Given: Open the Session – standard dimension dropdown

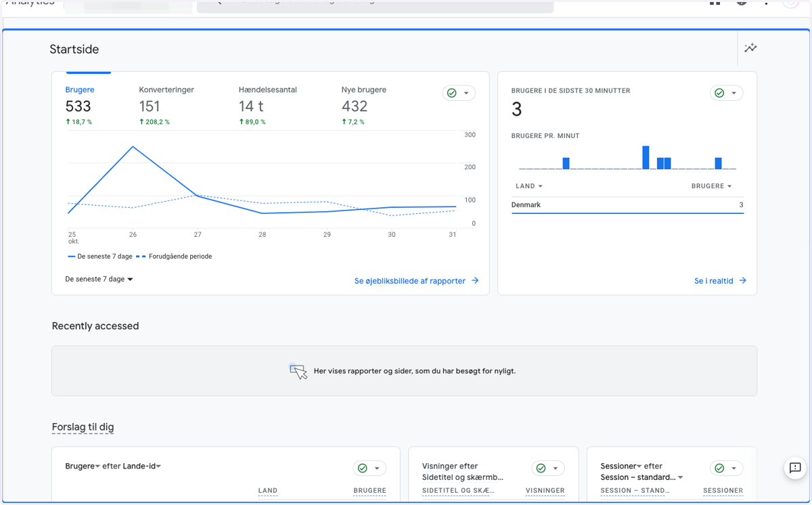Looking at the screenshot, I should pos(641,477).
